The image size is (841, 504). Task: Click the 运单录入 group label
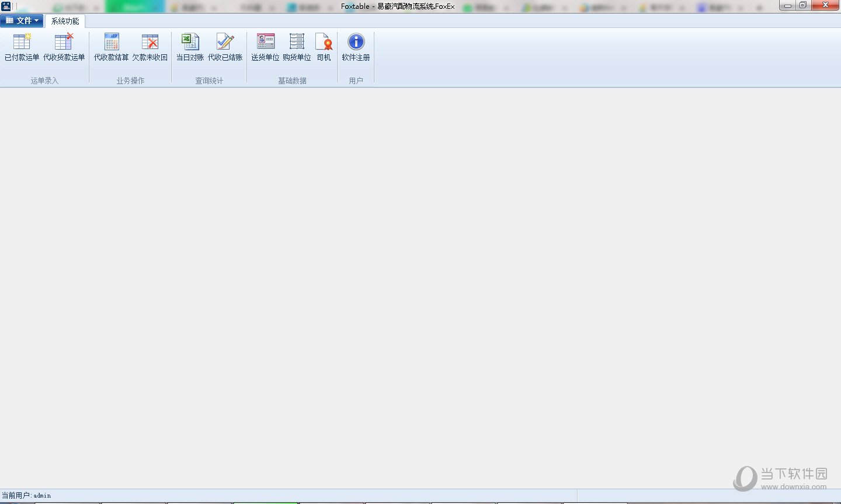coord(44,81)
